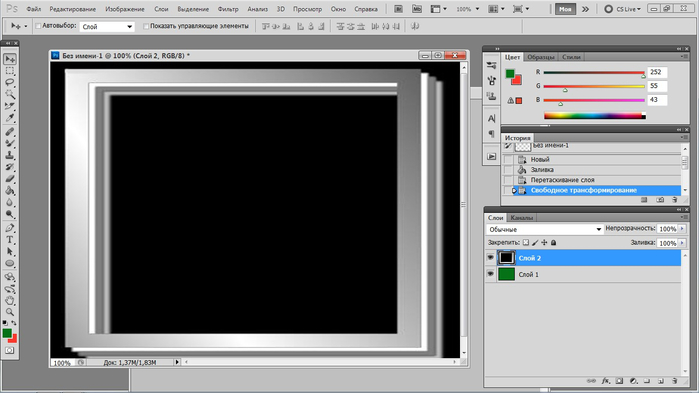This screenshot has height=393, width=699.
Task: Select the Rectangular Marquee tool
Action: point(10,71)
